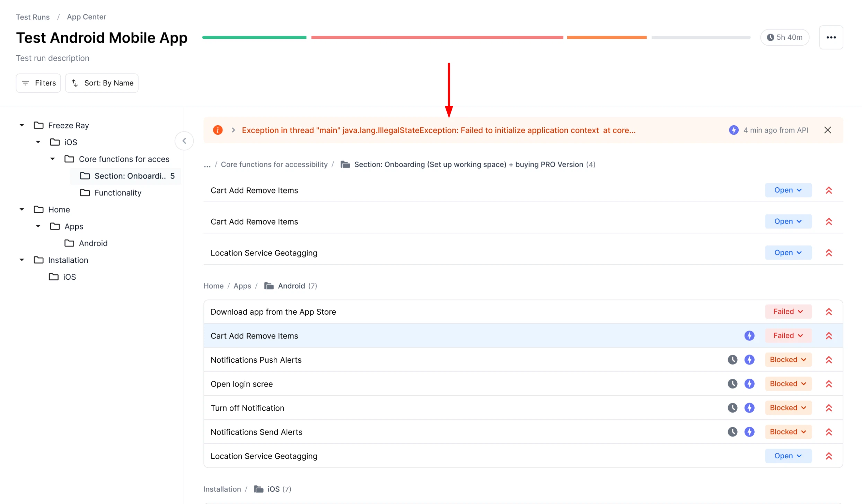Viewport: 862px width, 504px height.
Task: Click the API source icon in the error banner
Action: [x=734, y=130]
